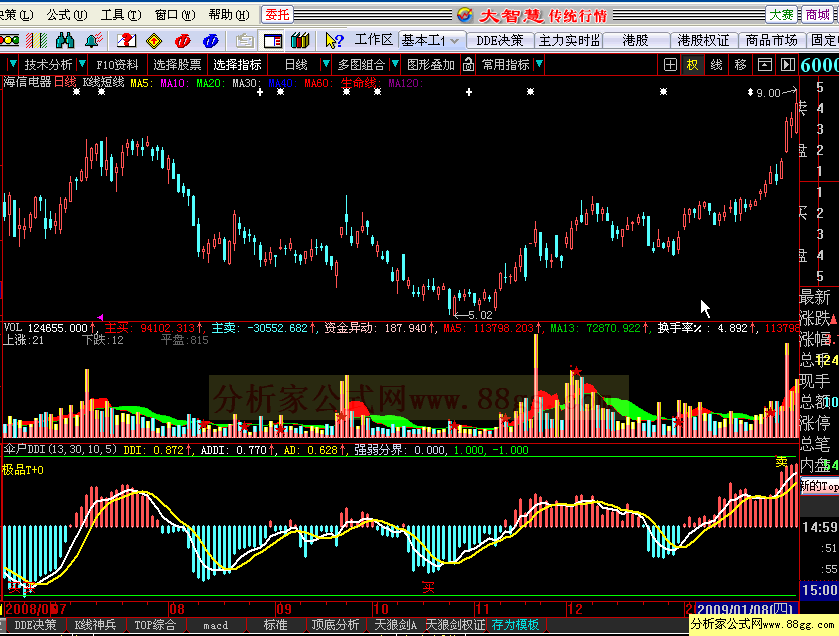Screen dimensions: 839x636
Task: Click the 技术分析 button
Action: coord(48,65)
